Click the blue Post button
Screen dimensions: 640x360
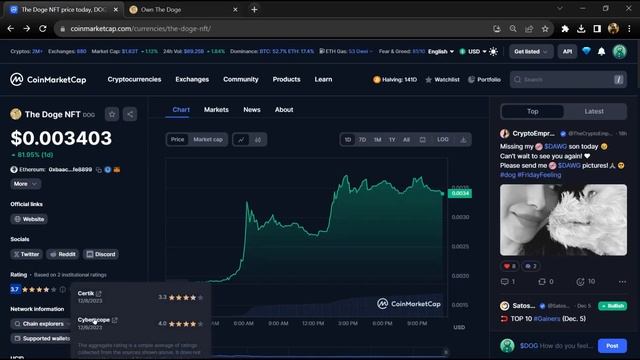[x=612, y=346]
